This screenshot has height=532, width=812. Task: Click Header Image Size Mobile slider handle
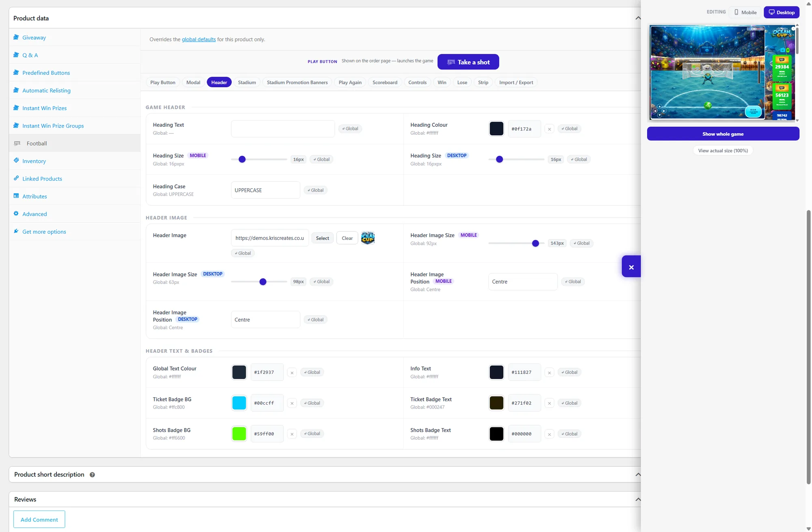pyautogui.click(x=536, y=243)
